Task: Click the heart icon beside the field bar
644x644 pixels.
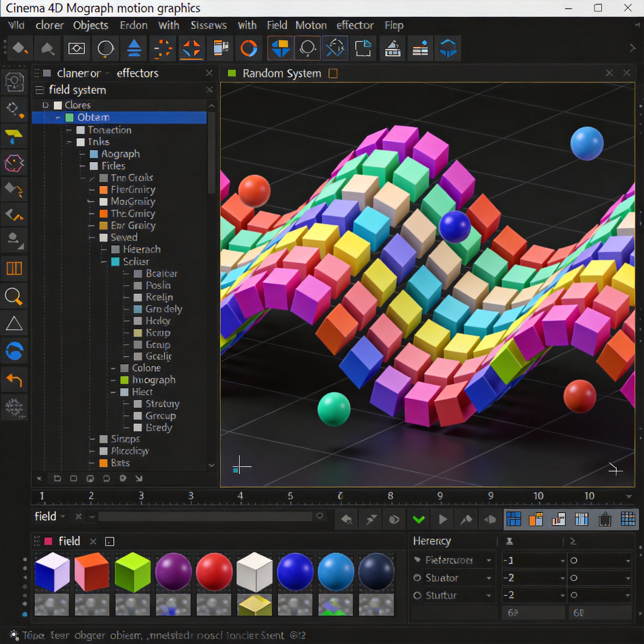Action: pyautogui.click(x=320, y=516)
